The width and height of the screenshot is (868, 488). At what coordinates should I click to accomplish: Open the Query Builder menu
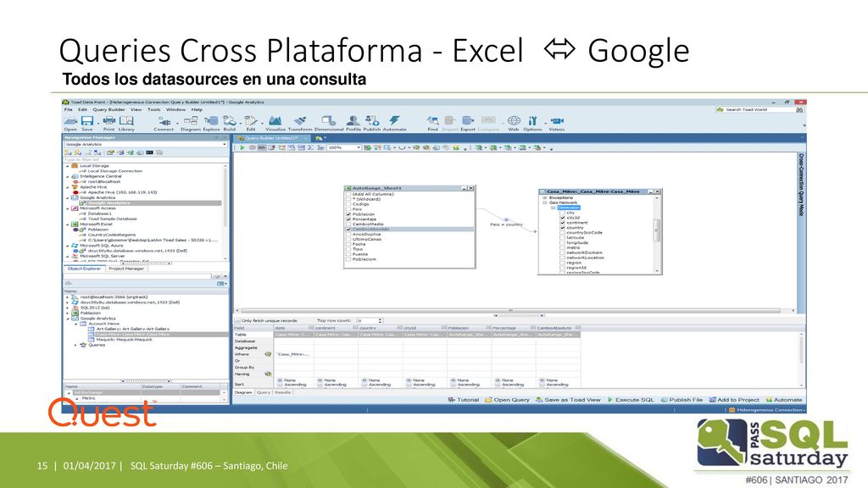(108, 109)
